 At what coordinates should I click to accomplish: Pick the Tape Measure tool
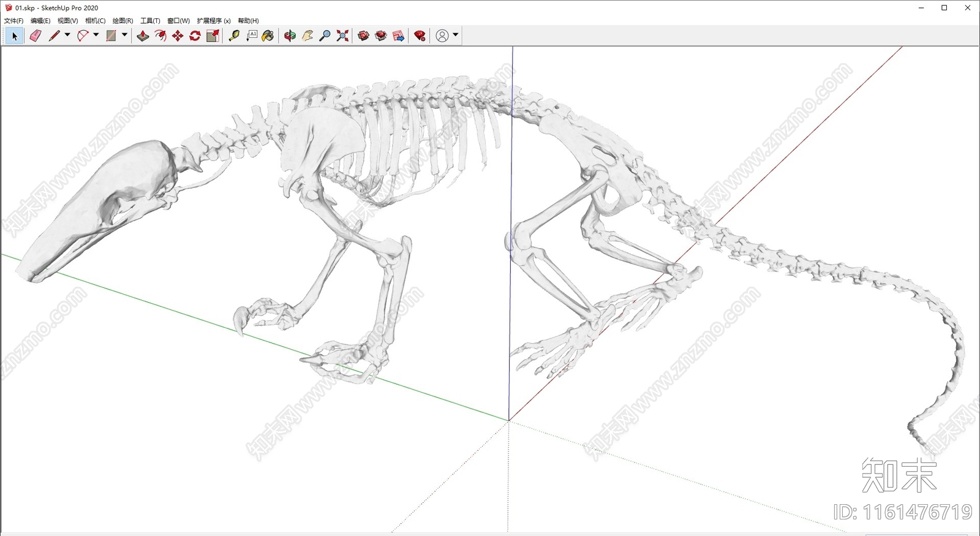pyautogui.click(x=234, y=36)
